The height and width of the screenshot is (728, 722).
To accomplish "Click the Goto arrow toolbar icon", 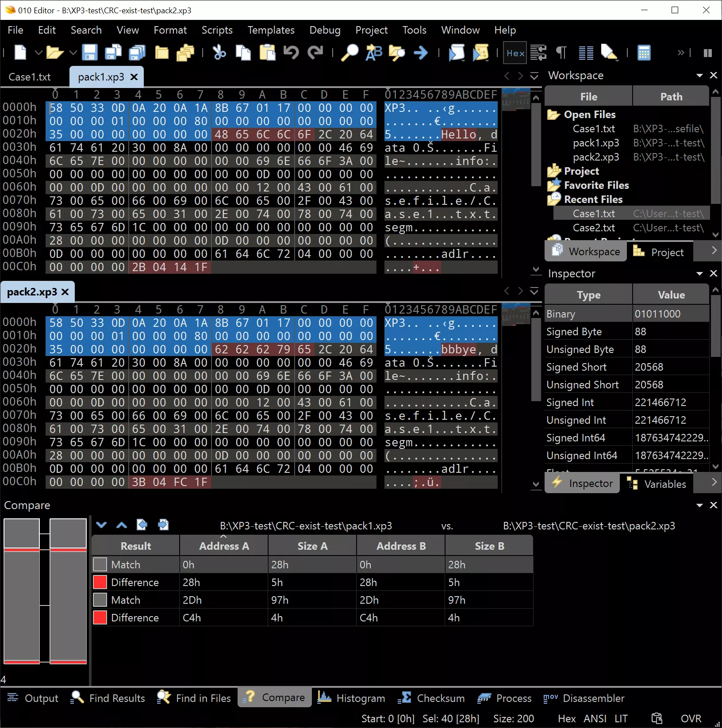I will tap(420, 53).
